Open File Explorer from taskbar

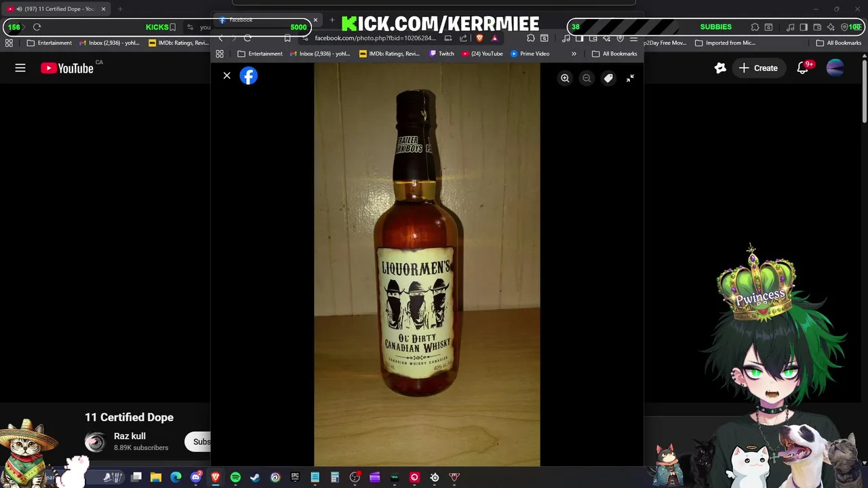point(156,477)
